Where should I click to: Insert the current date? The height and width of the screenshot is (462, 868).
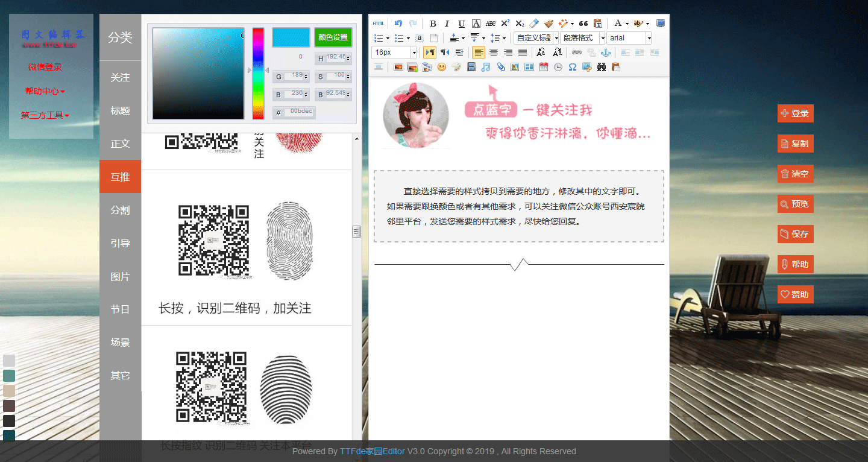click(544, 67)
